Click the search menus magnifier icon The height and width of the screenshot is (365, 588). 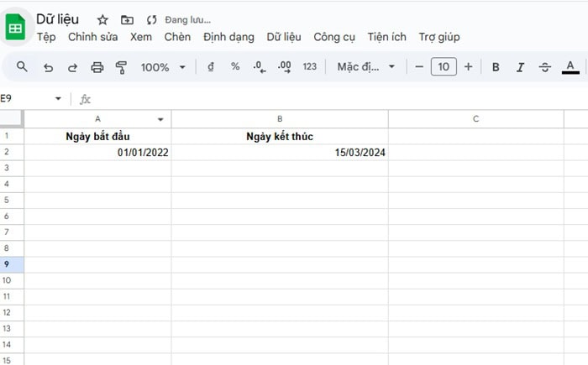tap(23, 67)
